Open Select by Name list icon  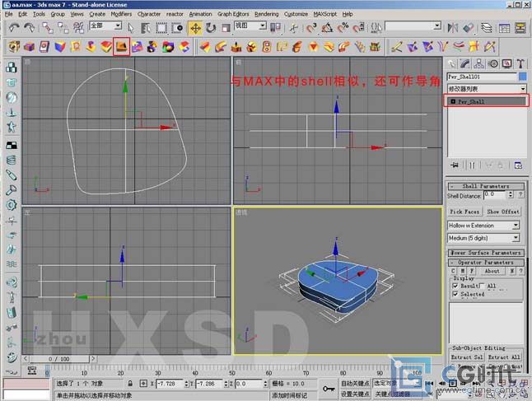coord(146,28)
